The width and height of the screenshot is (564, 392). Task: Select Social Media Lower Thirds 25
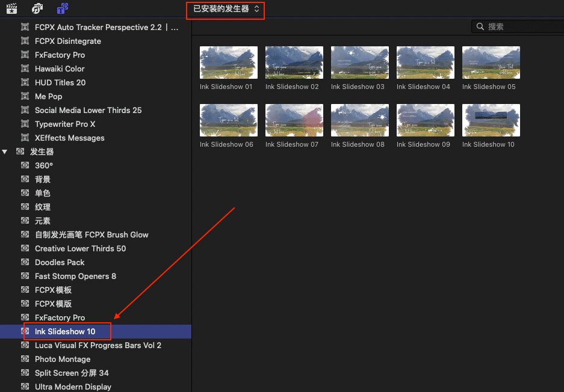coord(96,110)
